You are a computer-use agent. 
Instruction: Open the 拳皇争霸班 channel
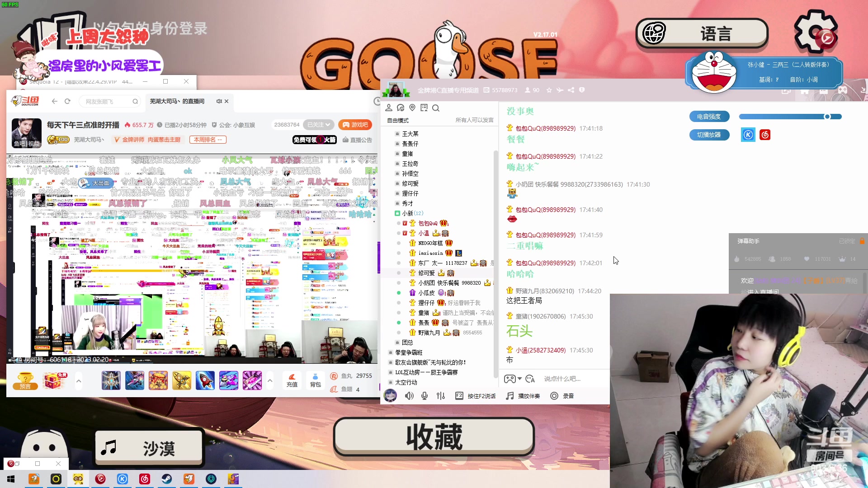pyautogui.click(x=409, y=352)
